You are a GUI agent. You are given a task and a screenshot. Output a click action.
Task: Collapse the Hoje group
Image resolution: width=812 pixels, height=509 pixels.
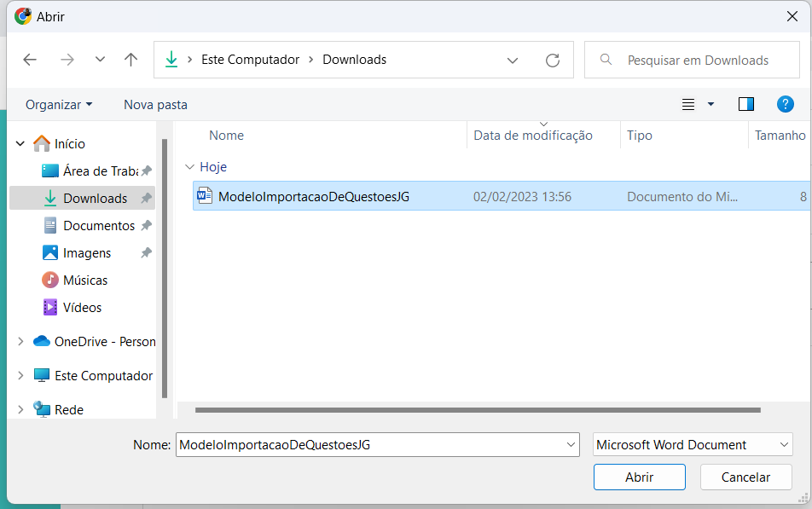[x=189, y=167]
